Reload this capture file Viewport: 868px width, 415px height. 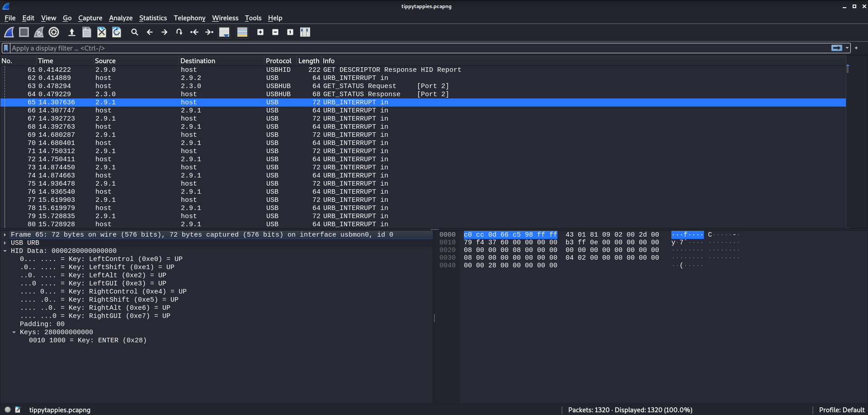(x=117, y=32)
